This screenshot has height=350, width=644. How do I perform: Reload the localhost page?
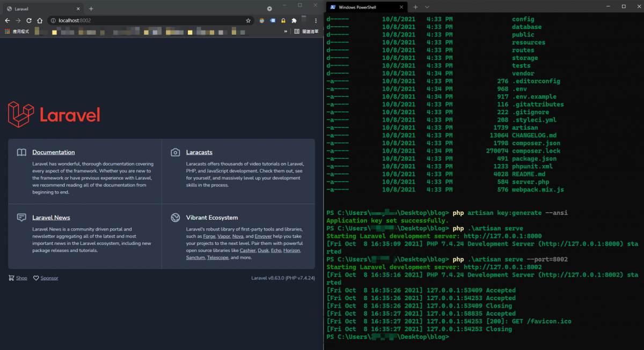click(x=29, y=20)
